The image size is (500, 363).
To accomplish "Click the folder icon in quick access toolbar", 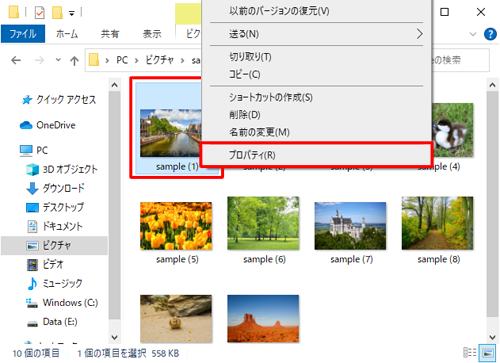I will [14, 12].
